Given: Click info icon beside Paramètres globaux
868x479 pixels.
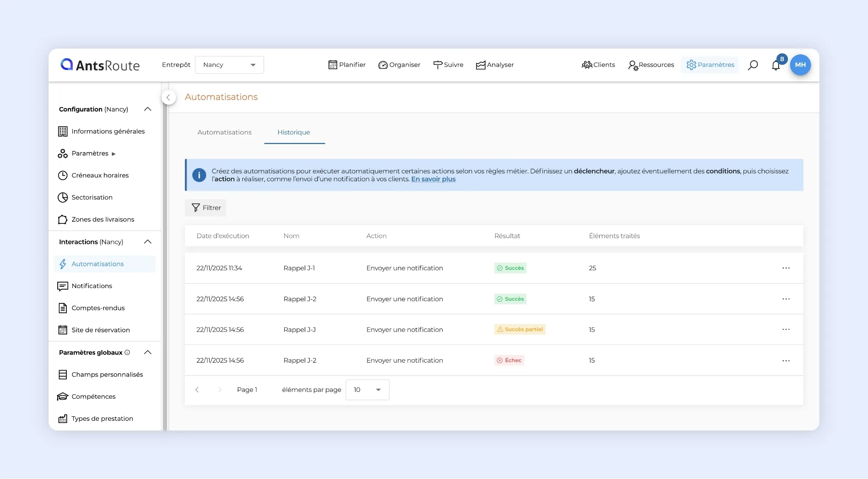Looking at the screenshot, I should [127, 352].
